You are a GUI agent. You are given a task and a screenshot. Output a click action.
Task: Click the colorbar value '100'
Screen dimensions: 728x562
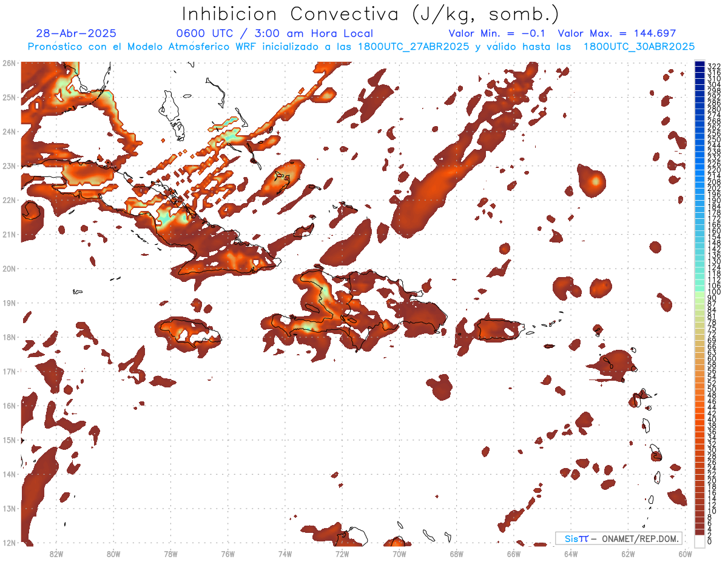click(714, 292)
